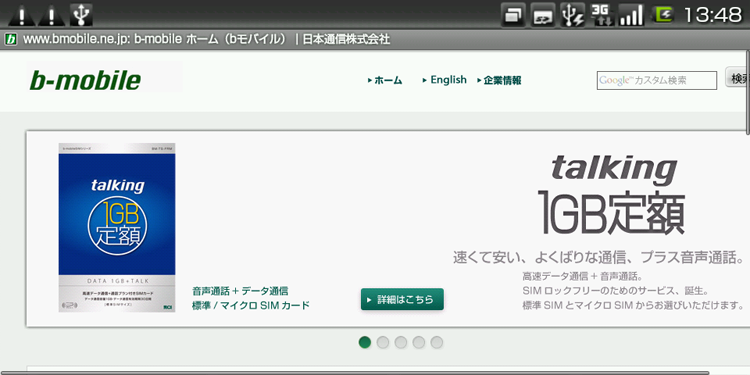Screen dimensions: 750x375
Task: Tap the signal strength bars icon
Action: click(x=631, y=15)
